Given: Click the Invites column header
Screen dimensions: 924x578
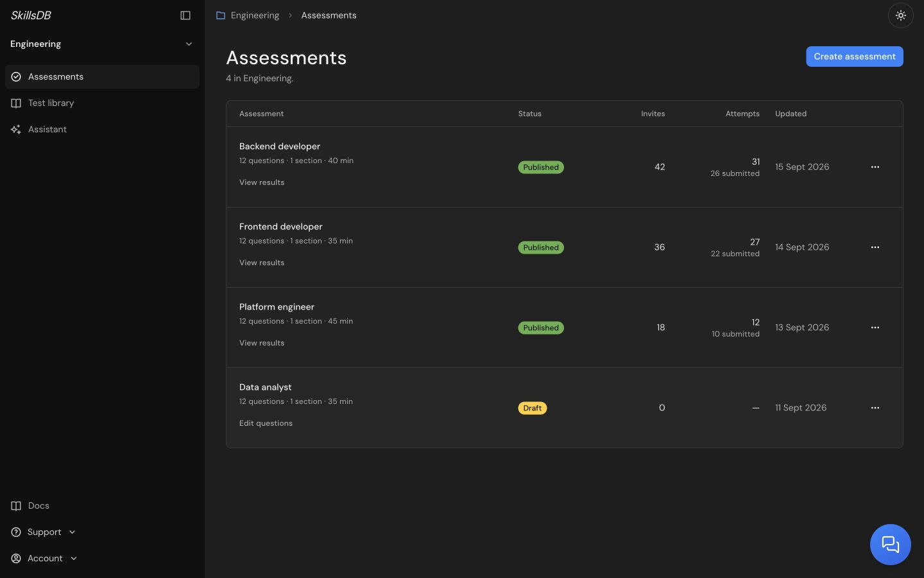Looking at the screenshot, I should (653, 114).
